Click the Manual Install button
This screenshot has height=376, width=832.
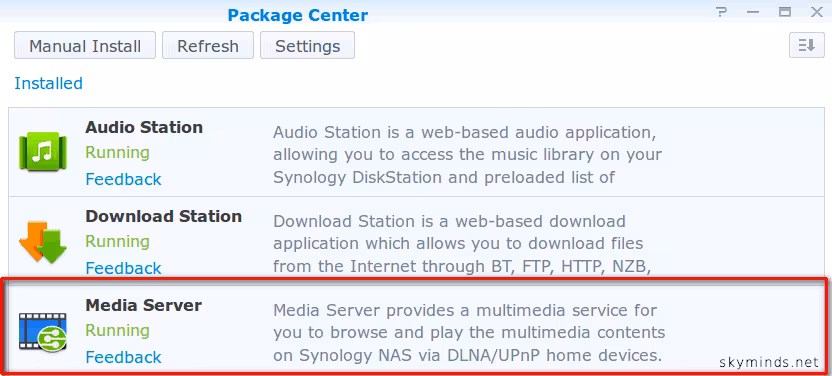coord(85,45)
